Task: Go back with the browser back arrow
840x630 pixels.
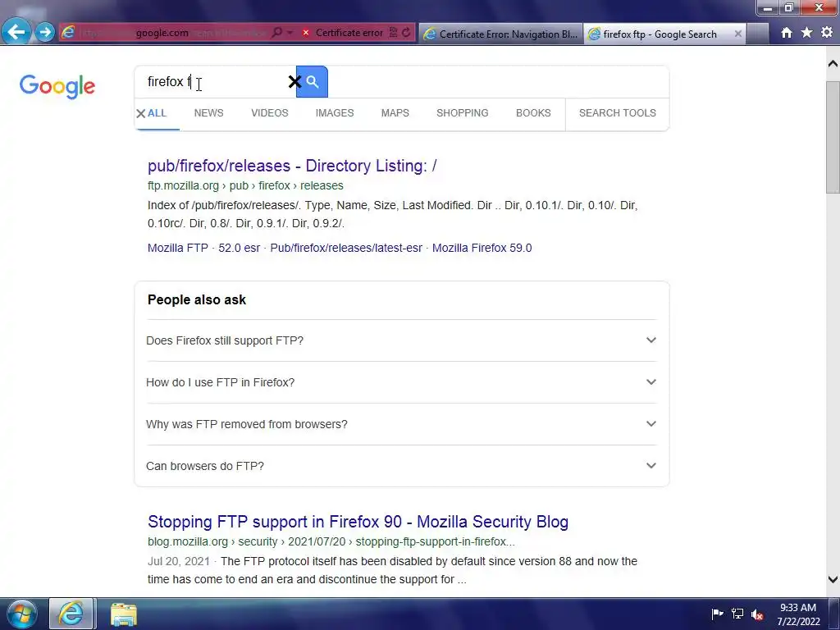Action: [x=16, y=32]
